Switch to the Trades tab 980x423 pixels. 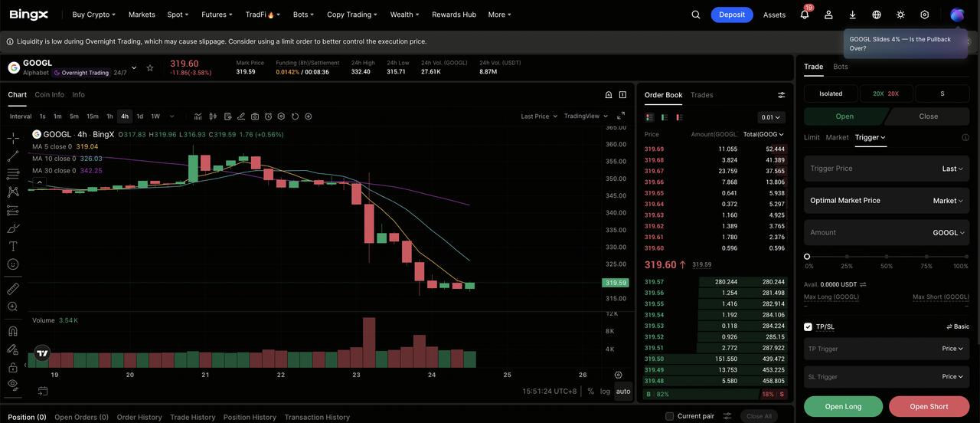(x=701, y=95)
